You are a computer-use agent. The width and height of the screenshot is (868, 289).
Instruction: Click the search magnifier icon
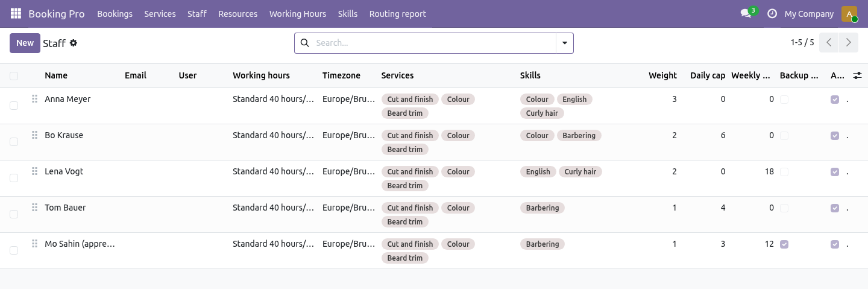pyautogui.click(x=304, y=43)
